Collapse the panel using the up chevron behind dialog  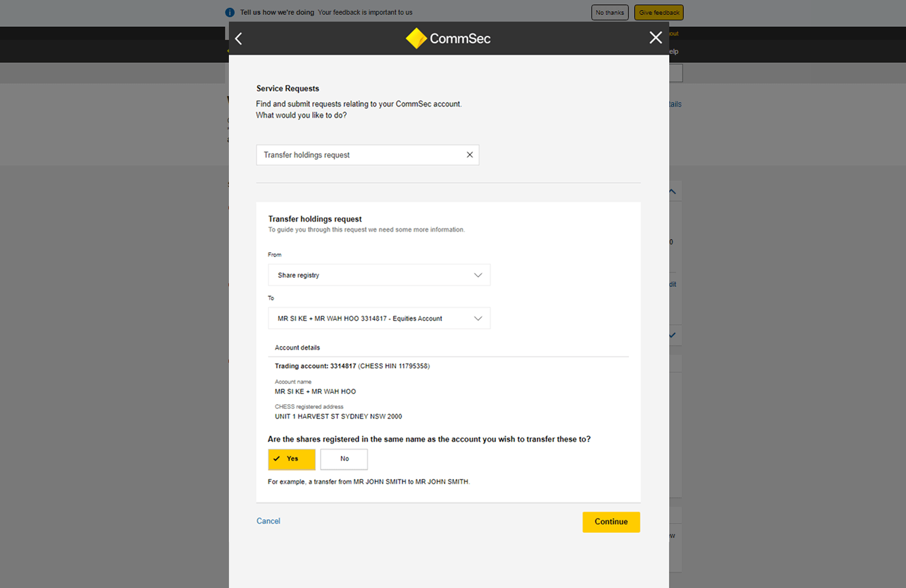672,192
